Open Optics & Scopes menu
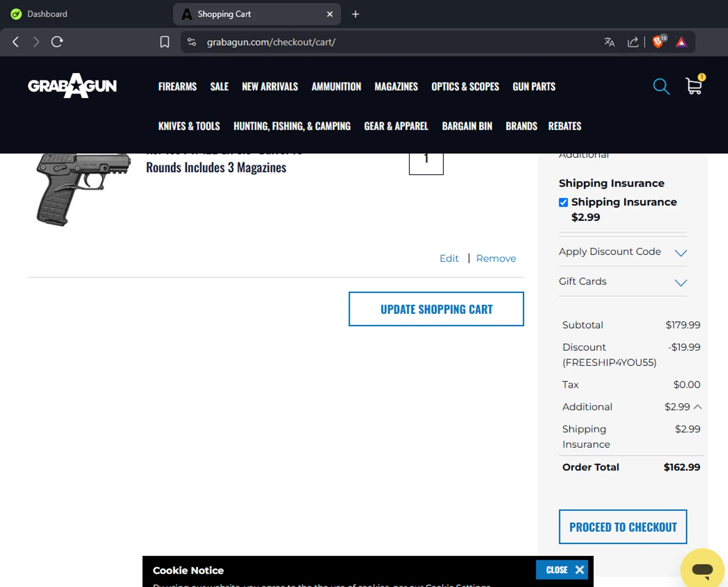Image resolution: width=728 pixels, height=587 pixels. (x=465, y=86)
